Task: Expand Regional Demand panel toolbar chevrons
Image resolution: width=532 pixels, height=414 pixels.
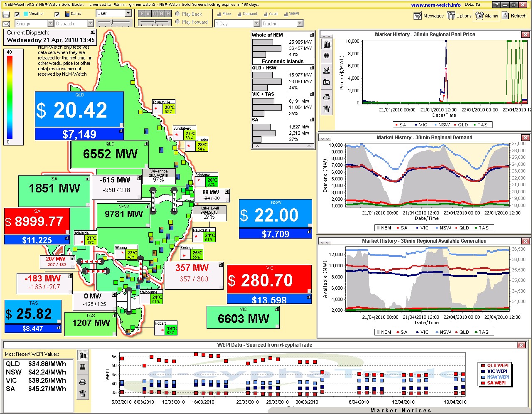Action: 325,139
